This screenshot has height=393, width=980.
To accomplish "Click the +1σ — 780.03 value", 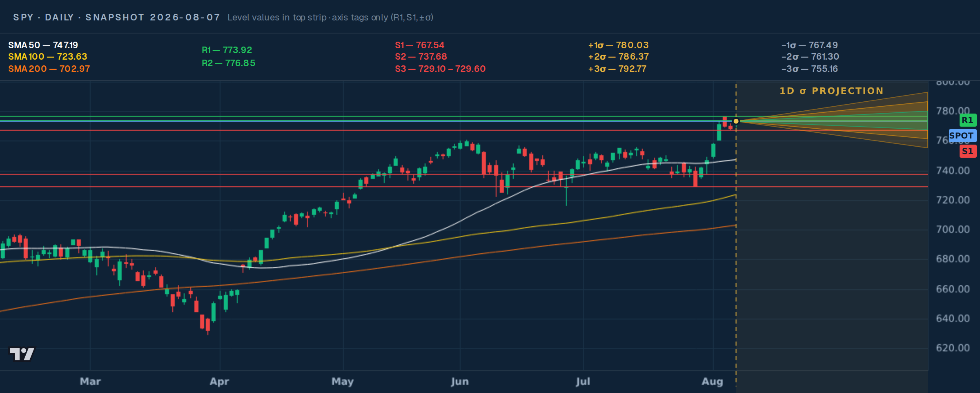I will tap(618, 45).
